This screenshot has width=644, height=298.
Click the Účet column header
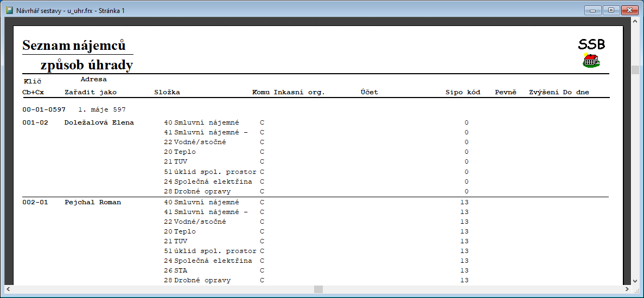[369, 92]
